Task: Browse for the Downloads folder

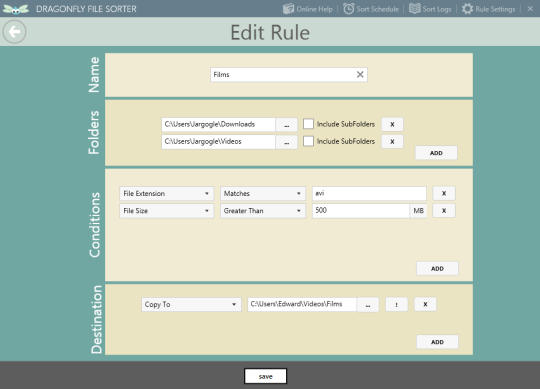Action: click(x=287, y=125)
